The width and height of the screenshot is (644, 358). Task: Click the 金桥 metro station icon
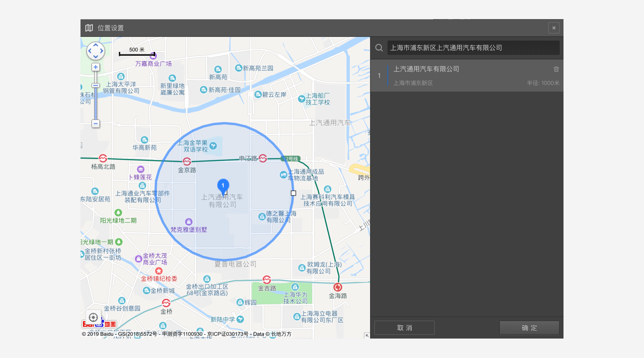[x=166, y=303]
